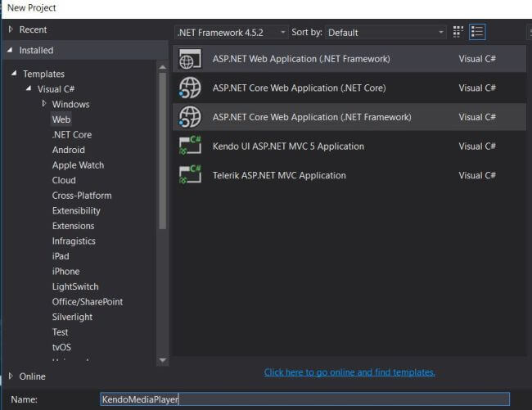532x410 pixels.
Task: Choose ASP.NET Core Web Application (.NET Core)
Action: coord(349,88)
